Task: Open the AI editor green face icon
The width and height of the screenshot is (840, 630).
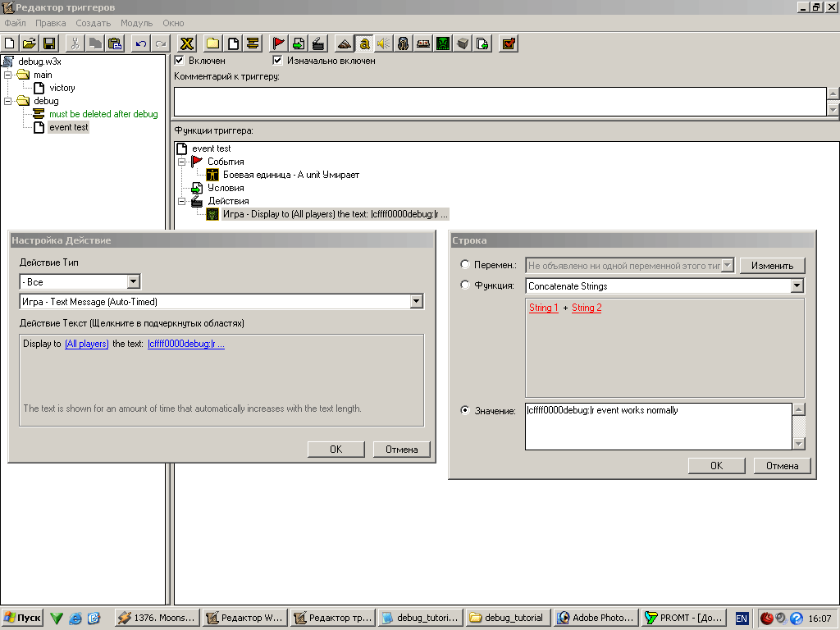Action: tap(443, 43)
